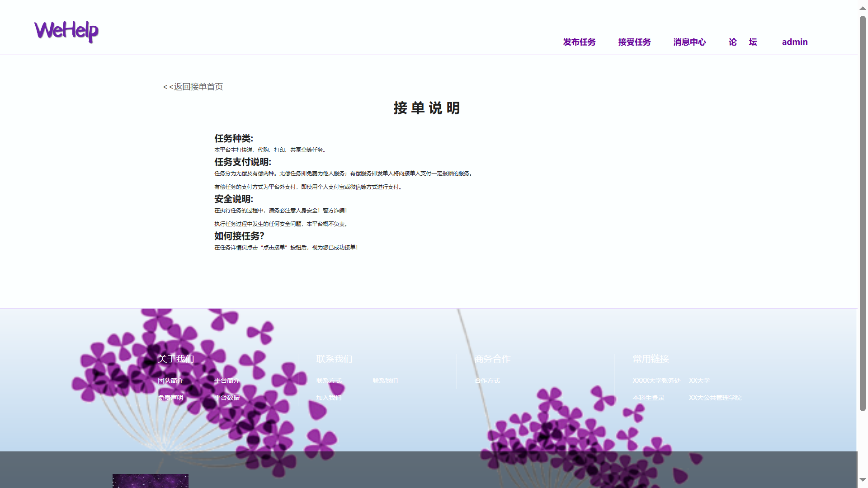Image resolution: width=868 pixels, height=488 pixels.
Task: Click the 返回接单首页 back link
Action: point(193,87)
